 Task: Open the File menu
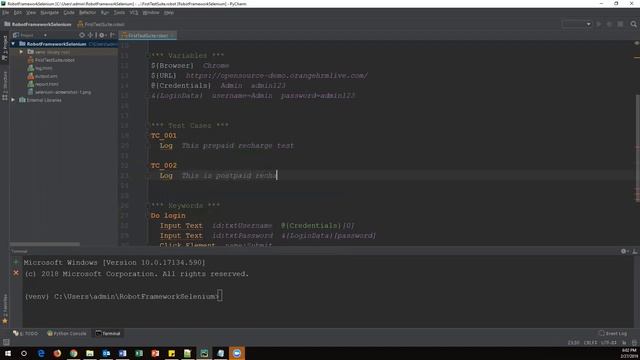pyautogui.click(x=5, y=13)
